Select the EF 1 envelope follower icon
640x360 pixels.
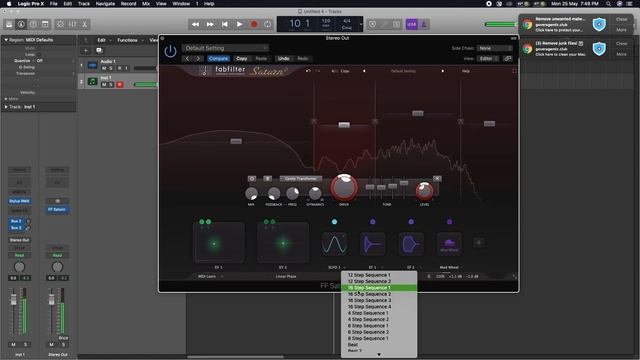coord(372,244)
